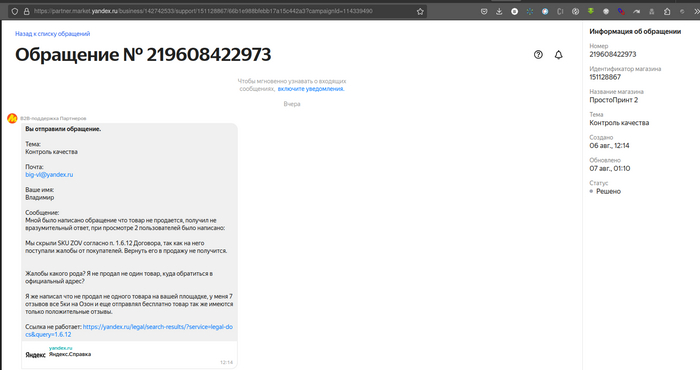Click "Вы отправили обращение." bold text

coord(63,129)
